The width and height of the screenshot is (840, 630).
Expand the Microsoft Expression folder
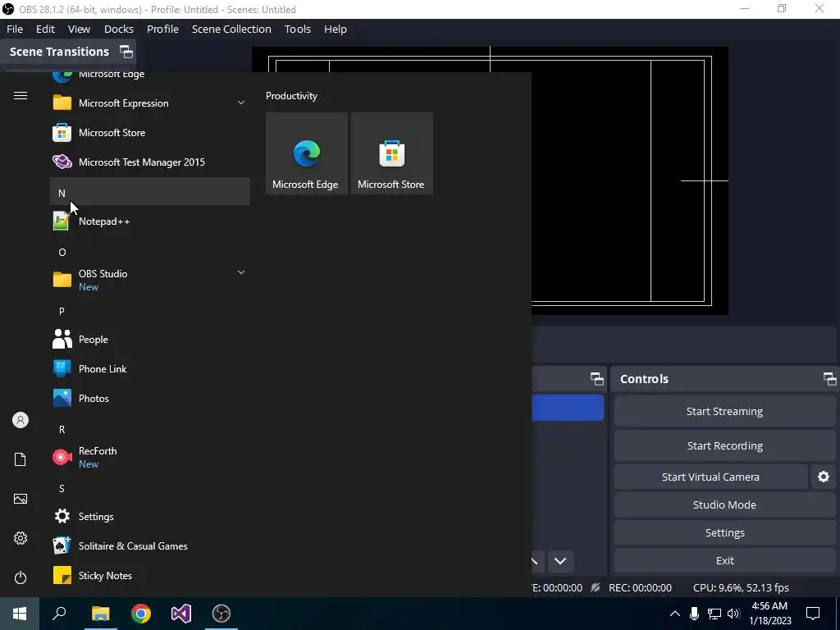150,103
